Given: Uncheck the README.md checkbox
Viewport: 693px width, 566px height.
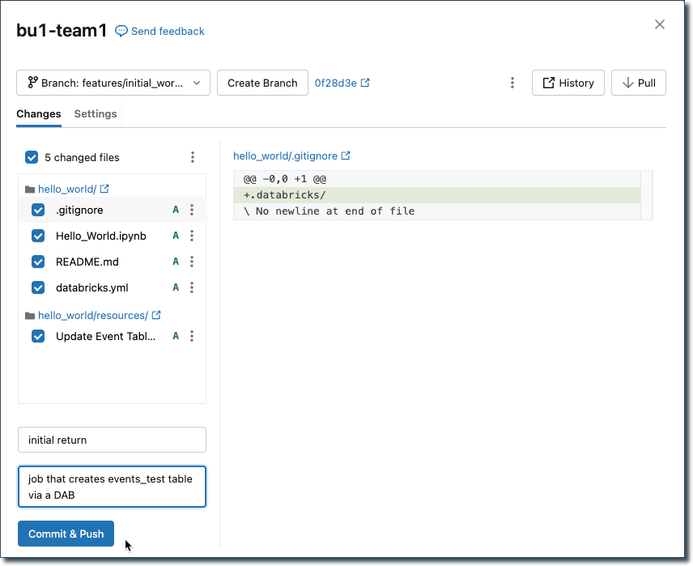Looking at the screenshot, I should tap(38, 262).
